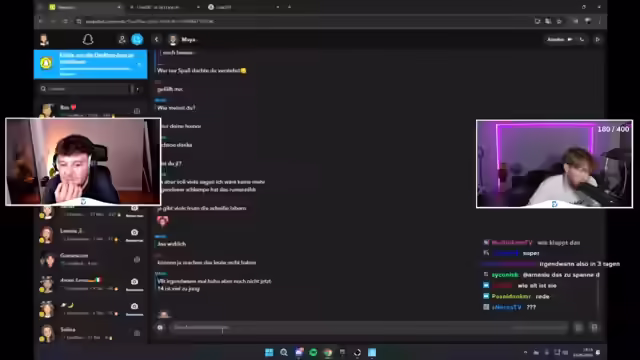The image size is (640, 360).
Task: Bookmark the page with star icon
Action: tap(560, 21)
